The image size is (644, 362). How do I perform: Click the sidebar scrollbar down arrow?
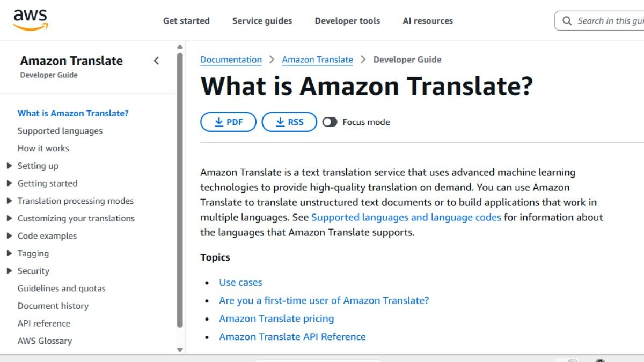tap(180, 350)
